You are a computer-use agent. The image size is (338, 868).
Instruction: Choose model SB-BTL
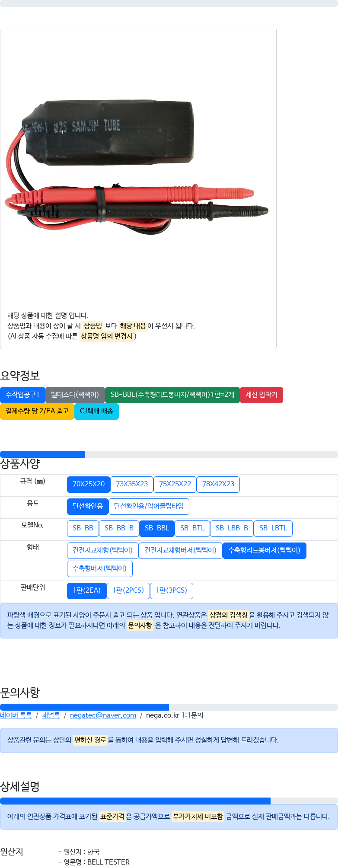pyautogui.click(x=192, y=528)
